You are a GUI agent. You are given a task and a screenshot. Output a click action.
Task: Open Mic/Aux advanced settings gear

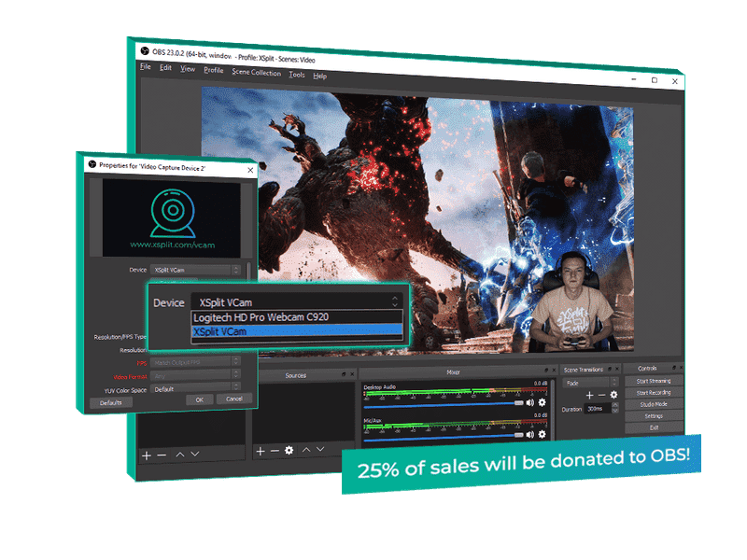pyautogui.click(x=542, y=433)
